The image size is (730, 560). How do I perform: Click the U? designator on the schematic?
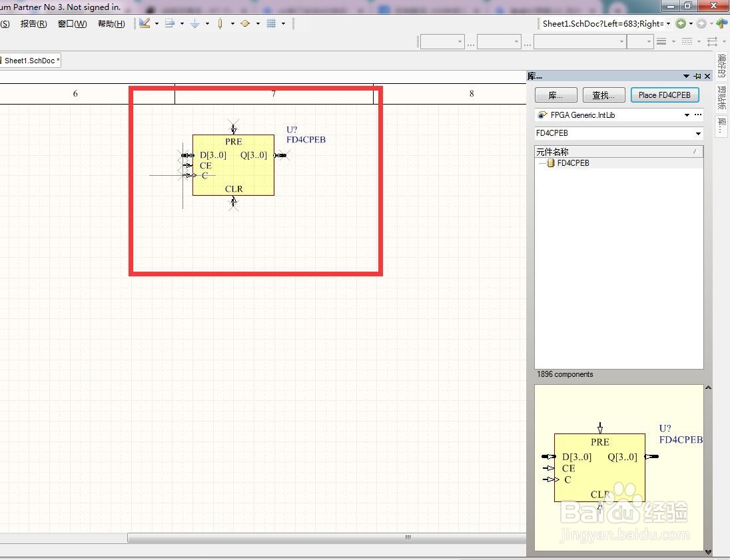(292, 129)
